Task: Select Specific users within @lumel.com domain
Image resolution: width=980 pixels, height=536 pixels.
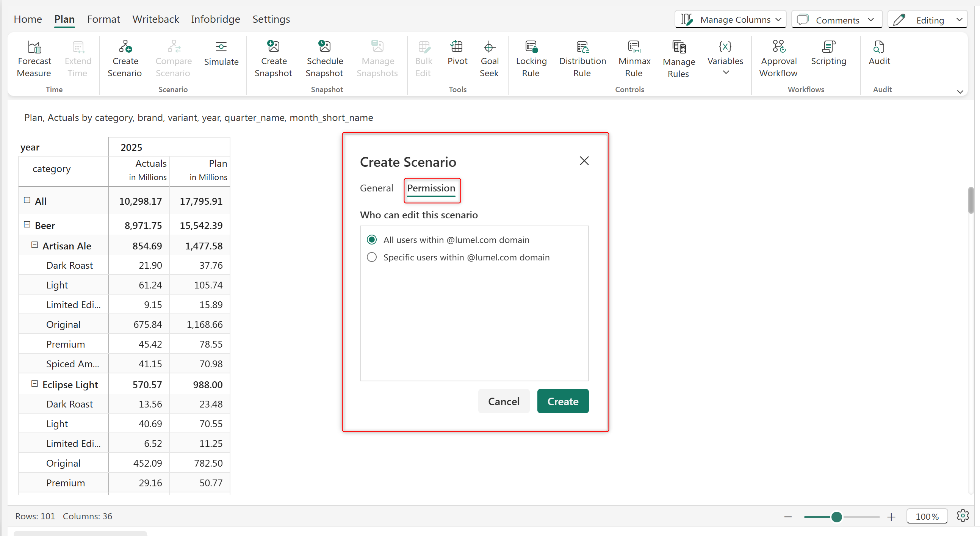Action: (372, 257)
